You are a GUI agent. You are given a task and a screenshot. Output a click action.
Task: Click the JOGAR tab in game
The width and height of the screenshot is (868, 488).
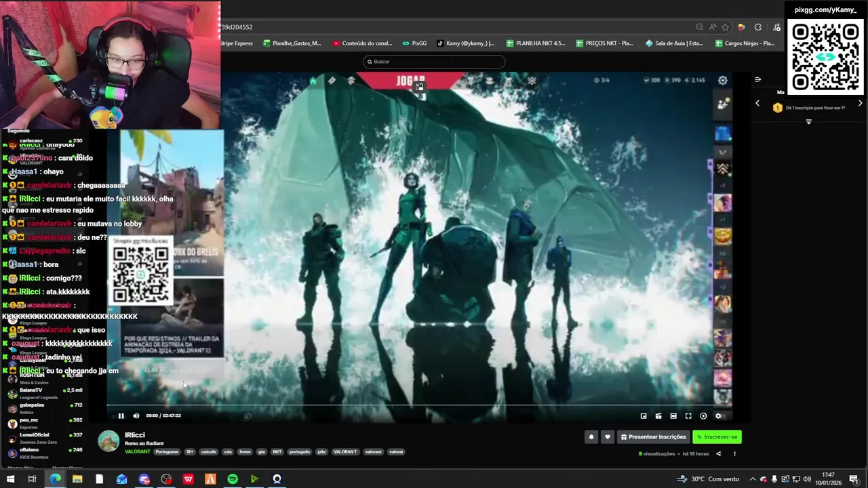click(410, 81)
